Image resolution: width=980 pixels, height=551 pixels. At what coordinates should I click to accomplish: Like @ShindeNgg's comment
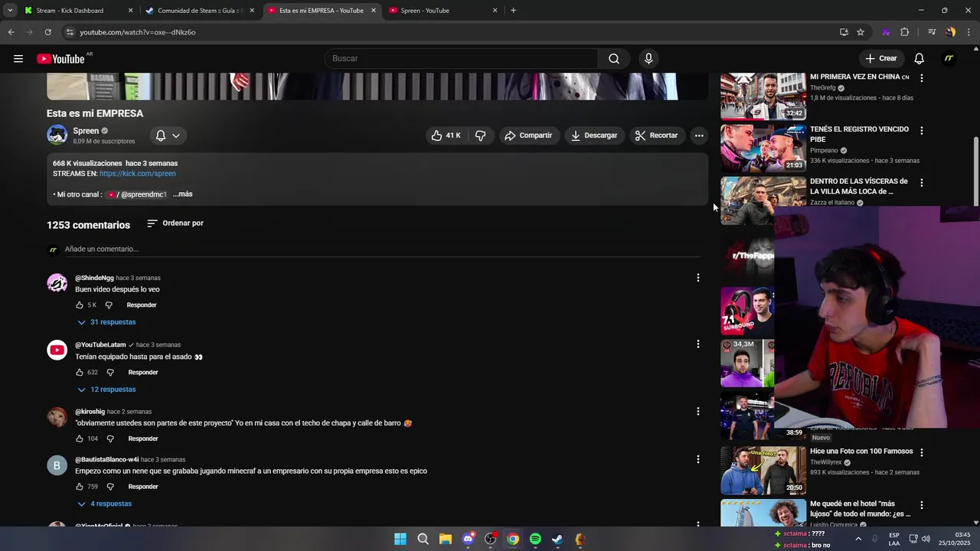[79, 305]
